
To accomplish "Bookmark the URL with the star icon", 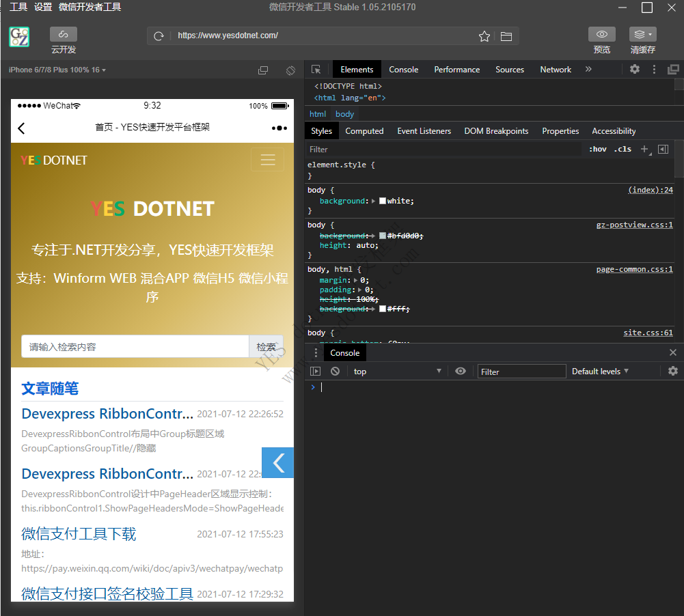I will pos(484,36).
